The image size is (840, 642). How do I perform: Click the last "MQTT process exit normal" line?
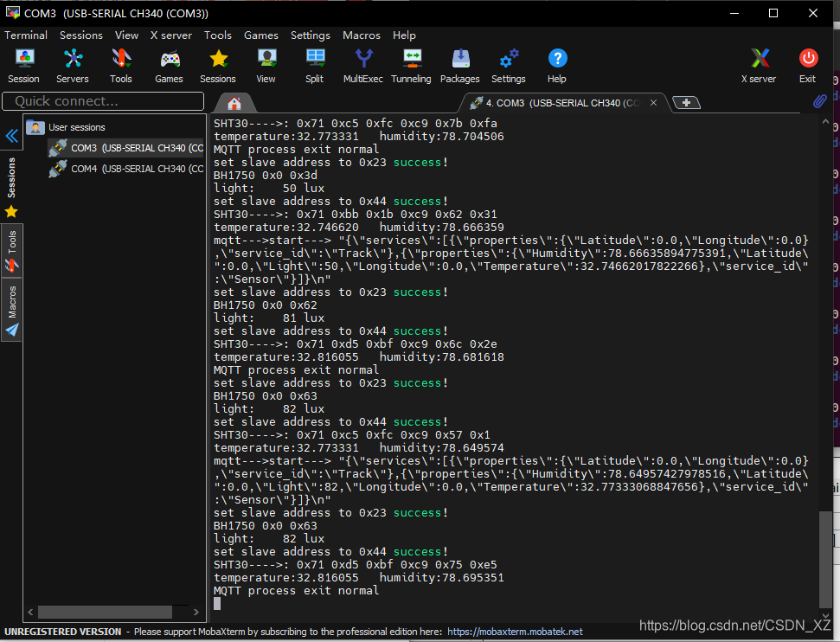click(296, 591)
